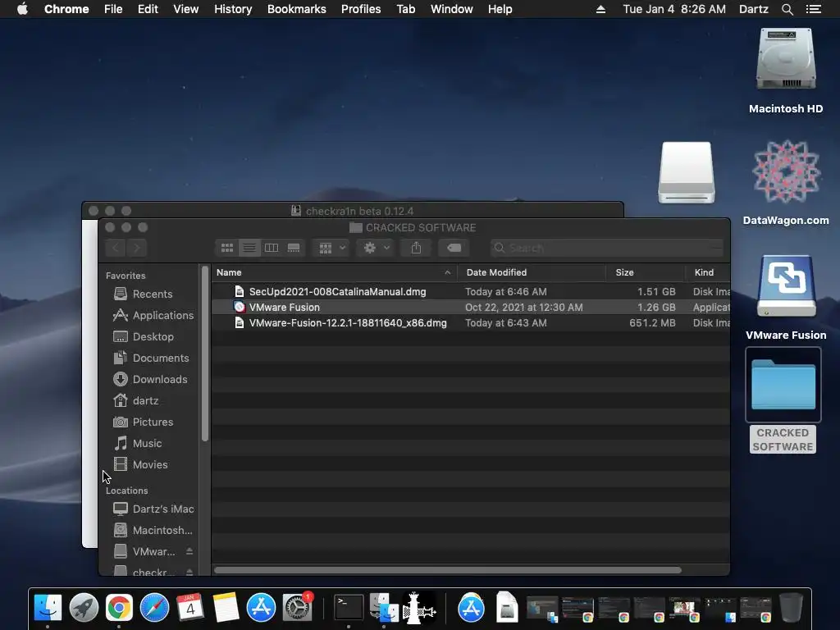The height and width of the screenshot is (630, 840).
Task: Open Notes from the Dock
Action: click(x=226, y=608)
